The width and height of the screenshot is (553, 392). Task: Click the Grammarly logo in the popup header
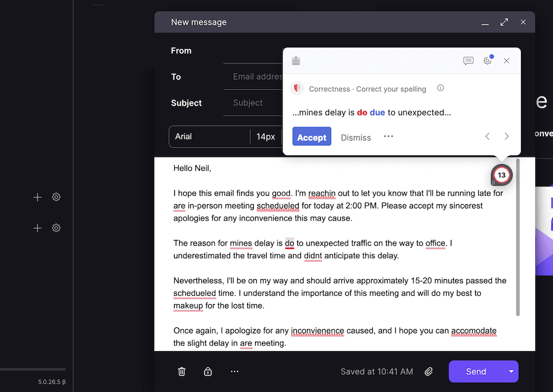coord(295,61)
